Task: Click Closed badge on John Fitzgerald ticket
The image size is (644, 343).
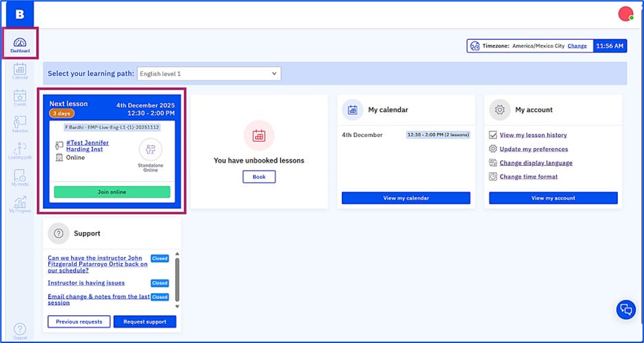Action: point(159,258)
